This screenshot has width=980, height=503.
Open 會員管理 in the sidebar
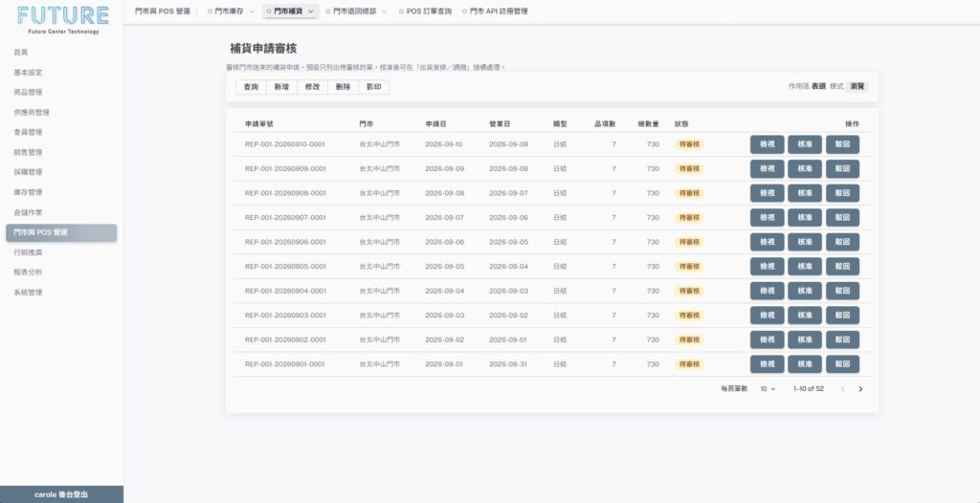click(61, 133)
